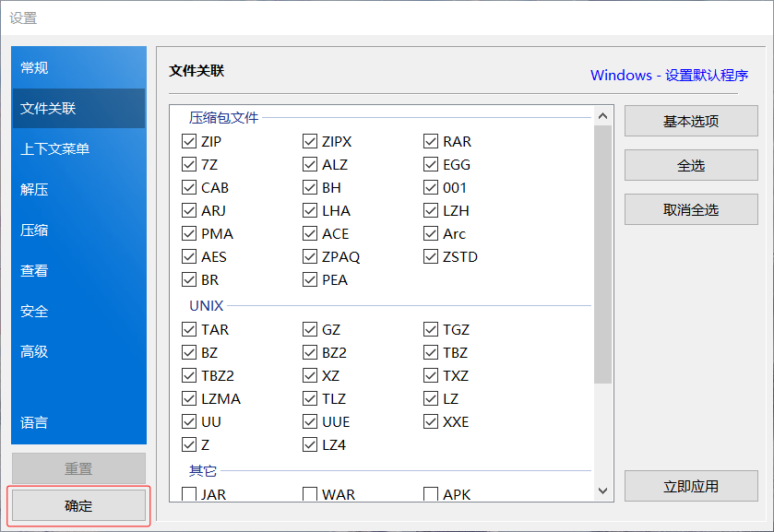Toggle the ACE association checkbox
Viewport: 774px width, 532px height.
point(310,233)
